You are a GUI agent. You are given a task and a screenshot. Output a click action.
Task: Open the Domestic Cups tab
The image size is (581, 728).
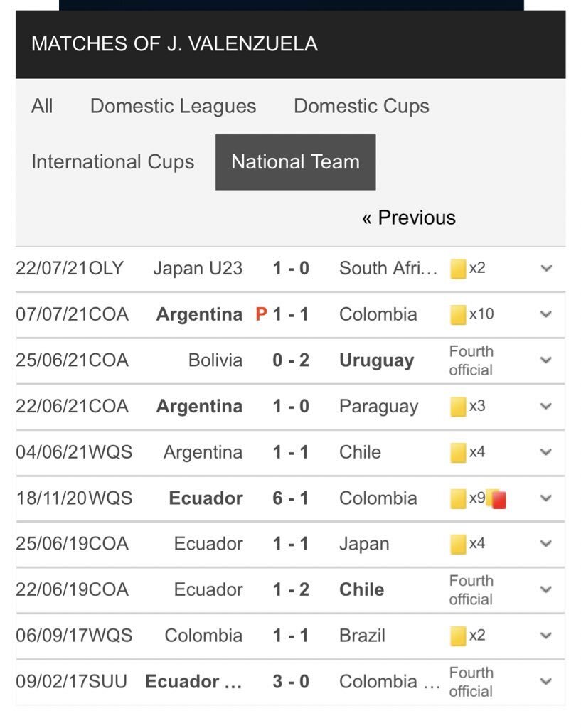(361, 106)
